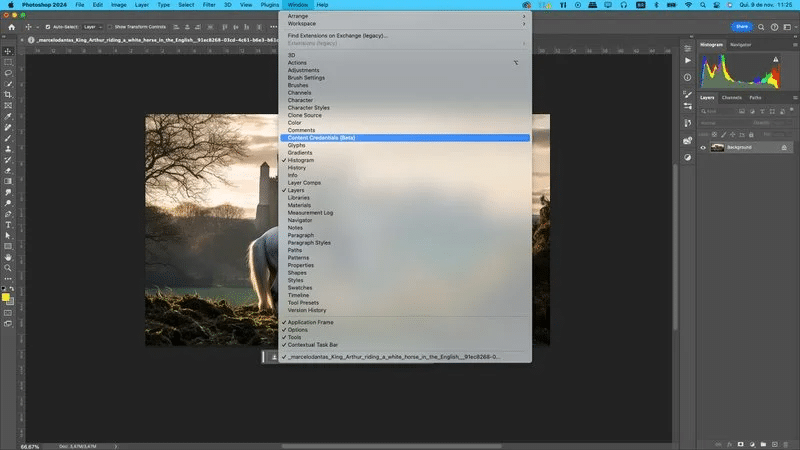Open the Auto-Select Layer dropdown

[91, 27]
